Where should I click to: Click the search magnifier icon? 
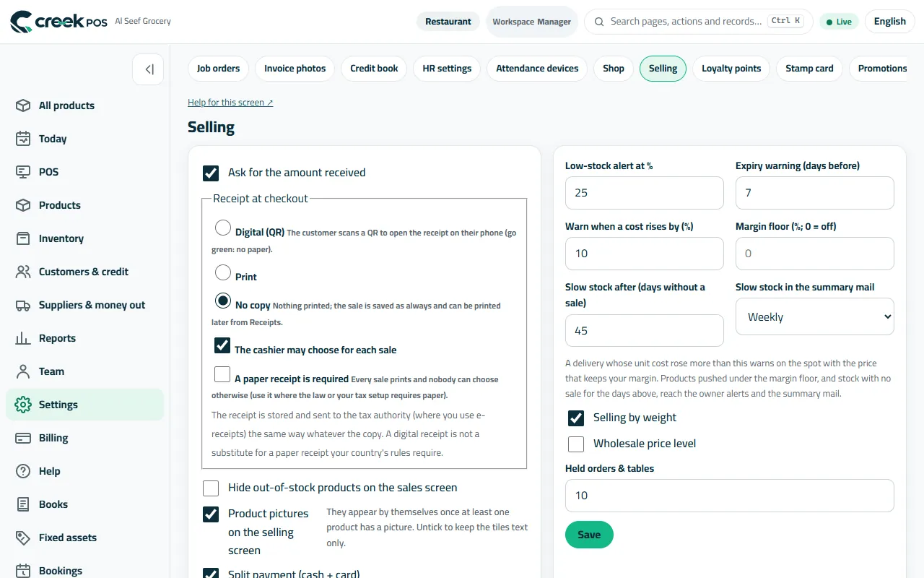tap(599, 22)
